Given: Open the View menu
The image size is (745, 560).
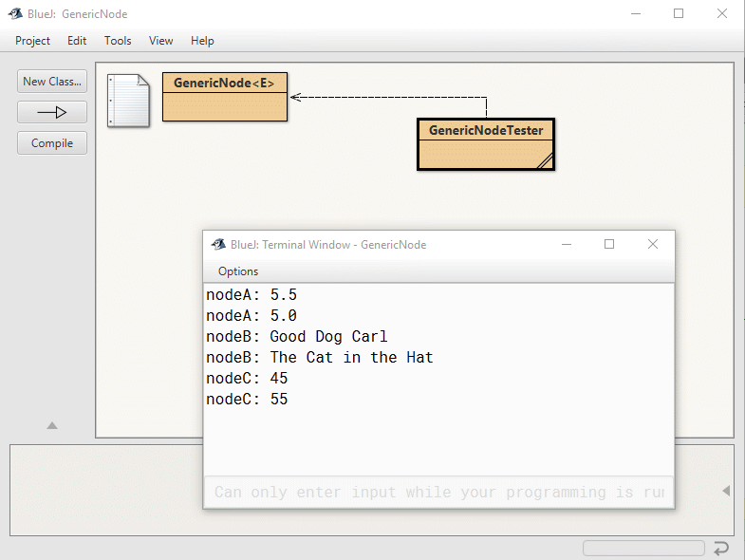Looking at the screenshot, I should coord(160,41).
